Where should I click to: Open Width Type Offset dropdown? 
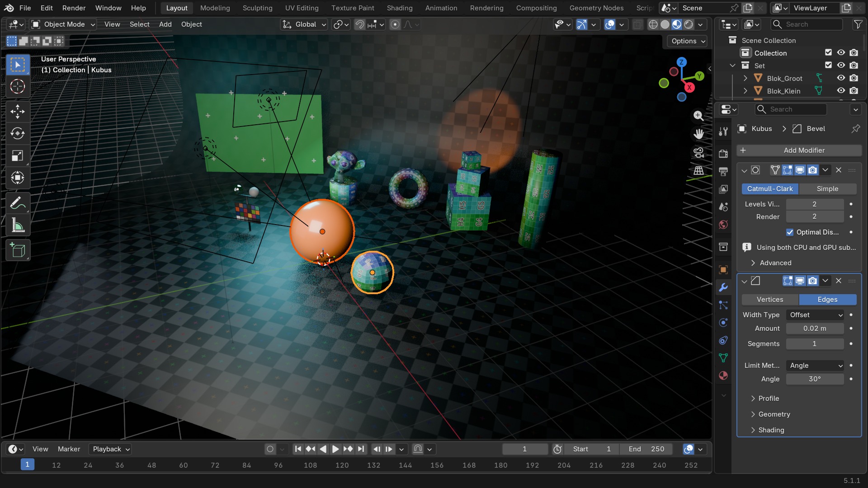(x=816, y=315)
